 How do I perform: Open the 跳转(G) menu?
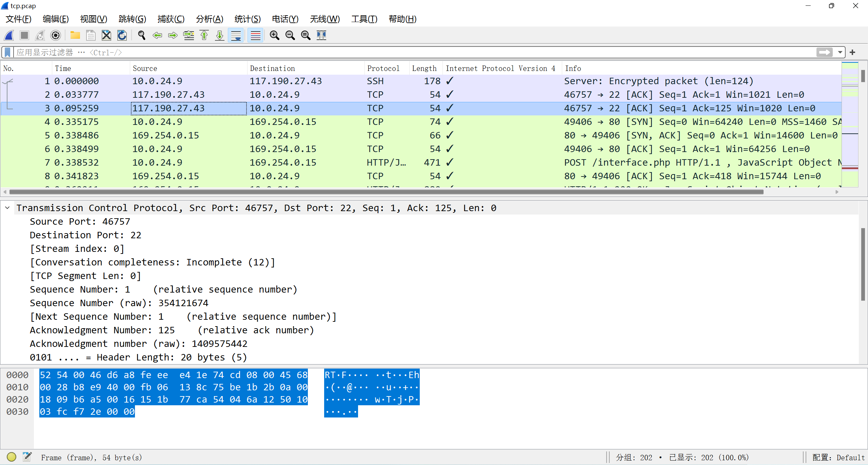pos(132,19)
